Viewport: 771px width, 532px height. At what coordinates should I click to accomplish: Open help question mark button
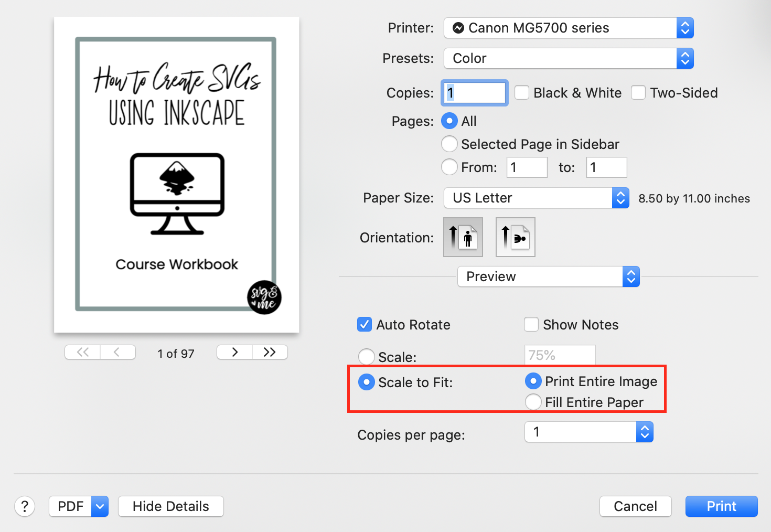pyautogui.click(x=25, y=506)
